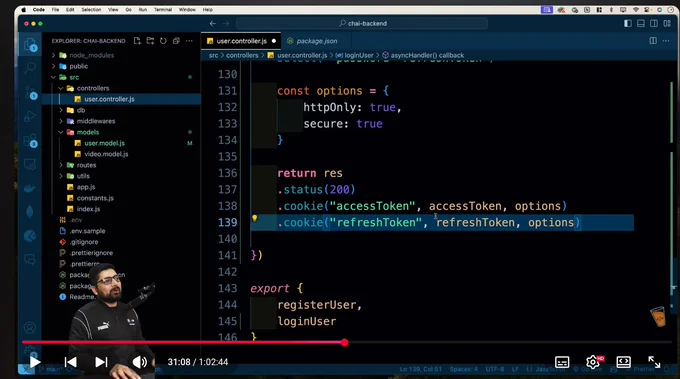Open the Accounts icon in the activity bar
680x379 pixels.
click(30, 327)
